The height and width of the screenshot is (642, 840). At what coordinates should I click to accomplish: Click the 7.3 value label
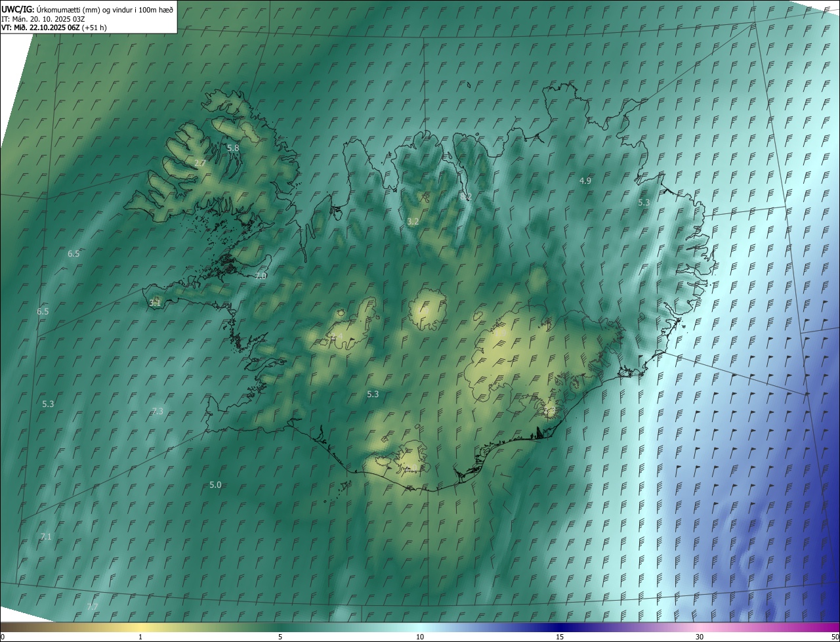pyautogui.click(x=157, y=412)
